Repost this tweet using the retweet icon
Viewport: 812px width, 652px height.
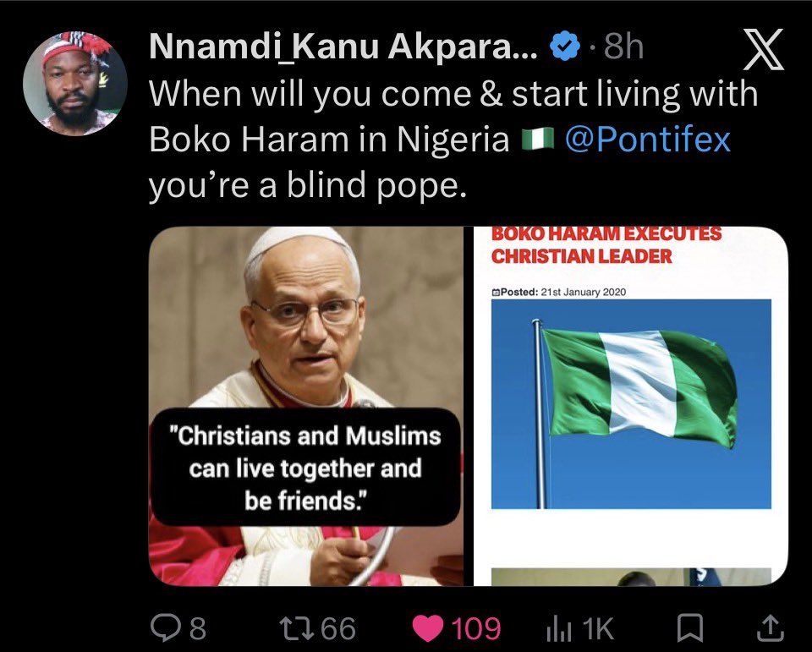(294, 627)
